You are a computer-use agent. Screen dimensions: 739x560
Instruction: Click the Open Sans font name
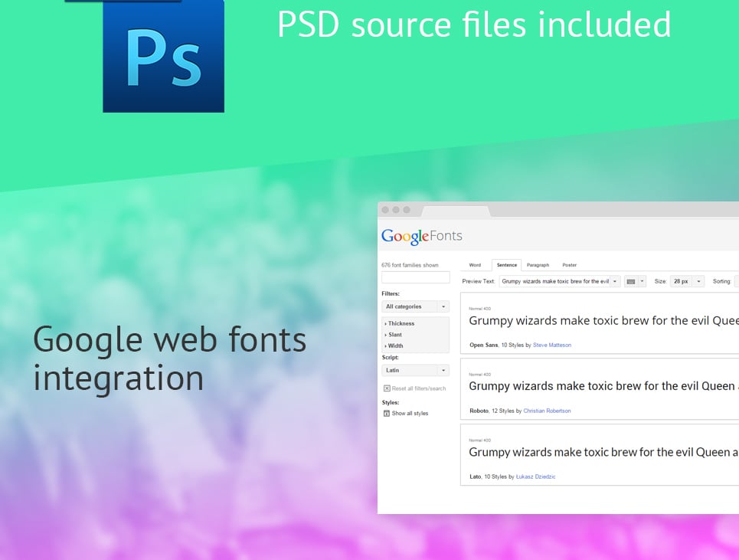point(483,345)
